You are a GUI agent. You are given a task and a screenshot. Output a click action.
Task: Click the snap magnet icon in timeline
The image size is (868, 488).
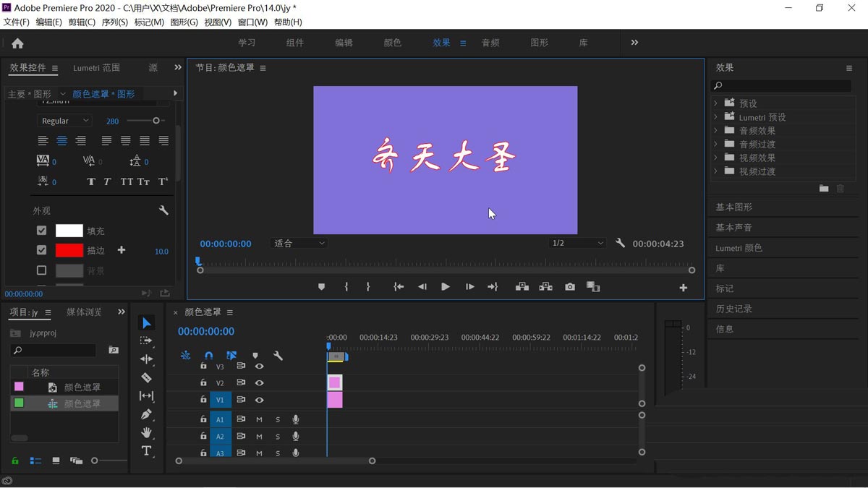pyautogui.click(x=209, y=356)
